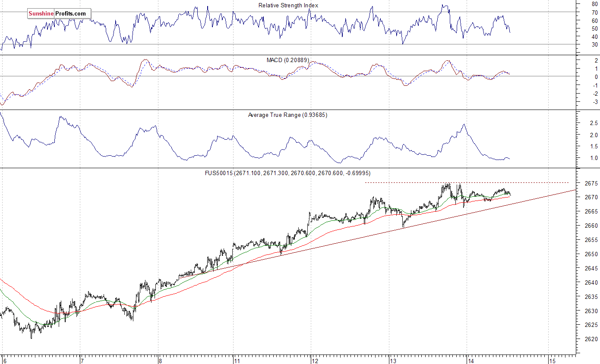
Task: Click the ATR axis value 2.5
Action: tap(594, 123)
